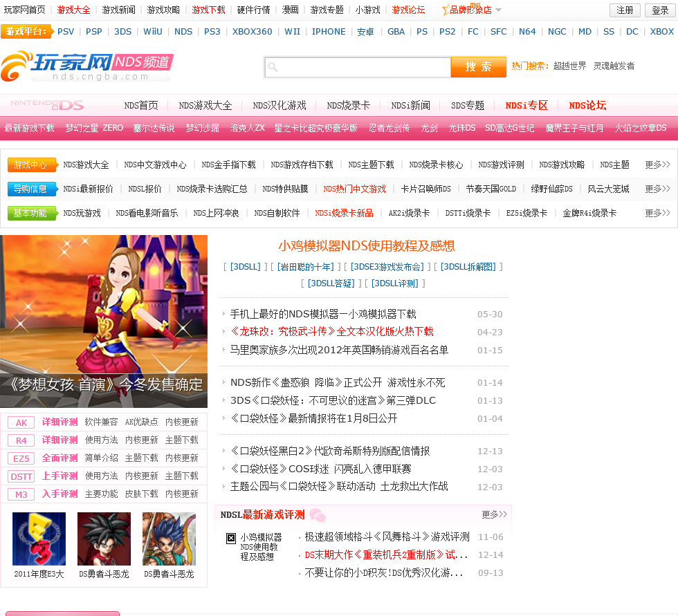Open 手机上最好的NDS模拟器 article
The height and width of the screenshot is (616, 678).
322,314
